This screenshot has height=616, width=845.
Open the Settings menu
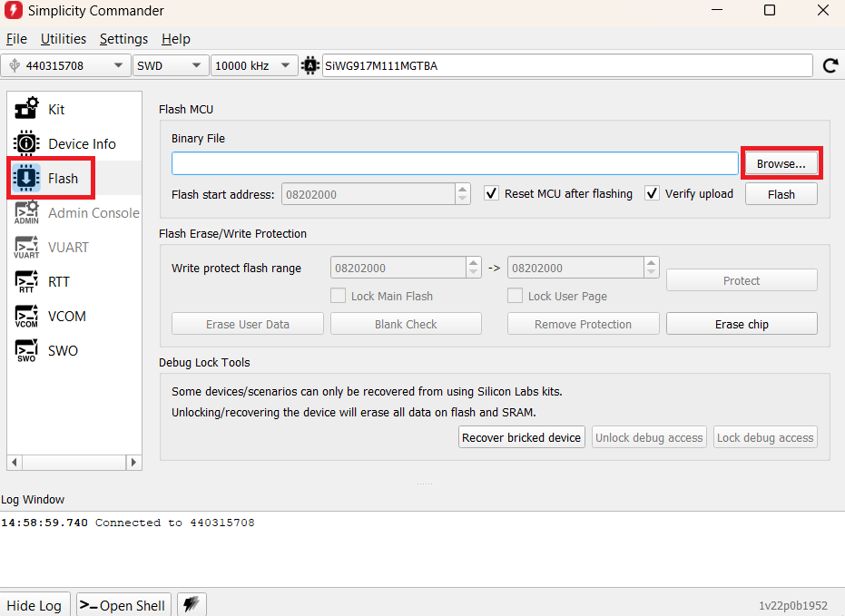coord(123,39)
